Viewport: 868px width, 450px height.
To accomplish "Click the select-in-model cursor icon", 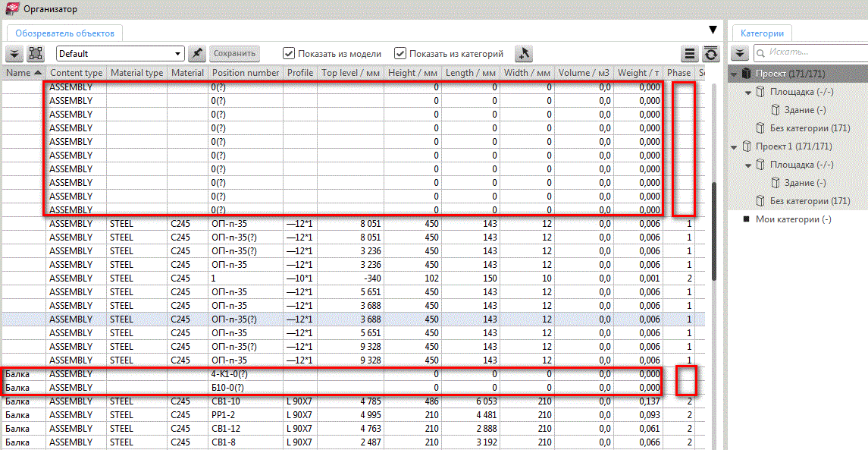I will click(x=524, y=54).
